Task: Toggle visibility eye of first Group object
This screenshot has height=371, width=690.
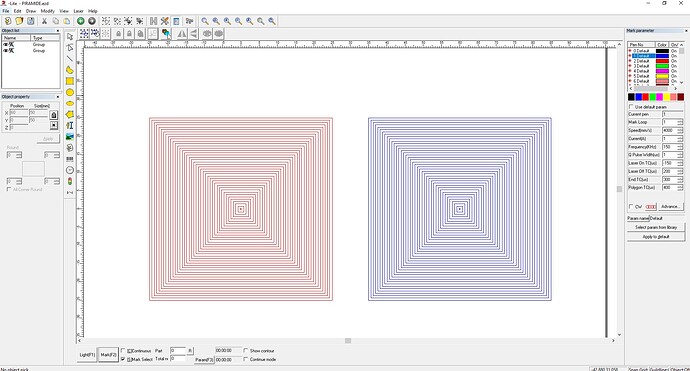Action: tap(6, 44)
